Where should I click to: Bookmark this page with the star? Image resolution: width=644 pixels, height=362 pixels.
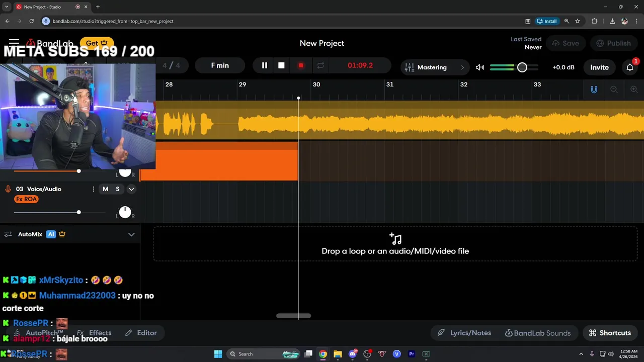(x=578, y=21)
